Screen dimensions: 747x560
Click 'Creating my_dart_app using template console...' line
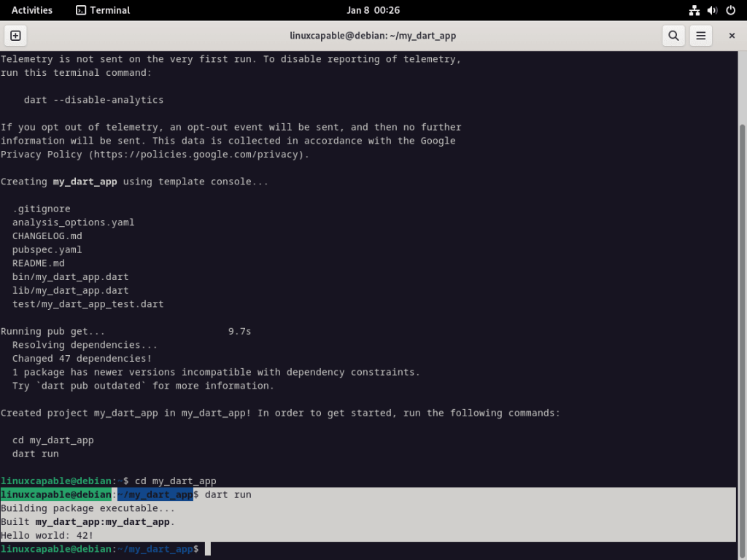tap(134, 182)
